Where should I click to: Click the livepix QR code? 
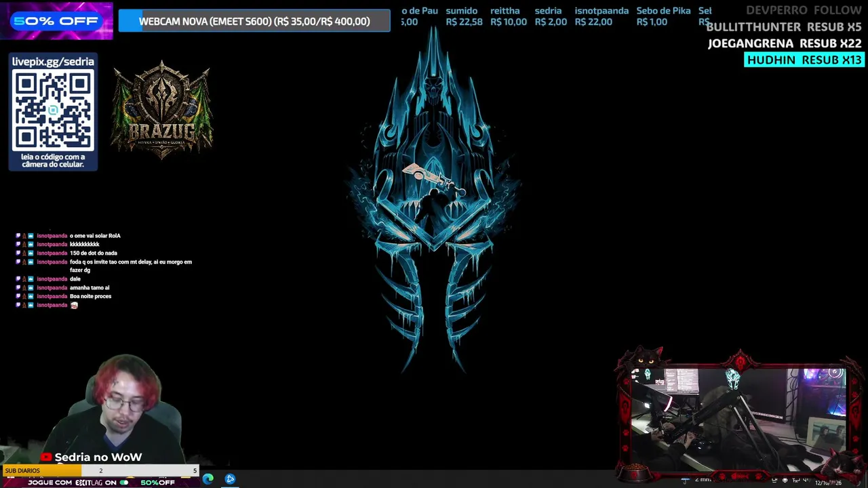click(53, 111)
